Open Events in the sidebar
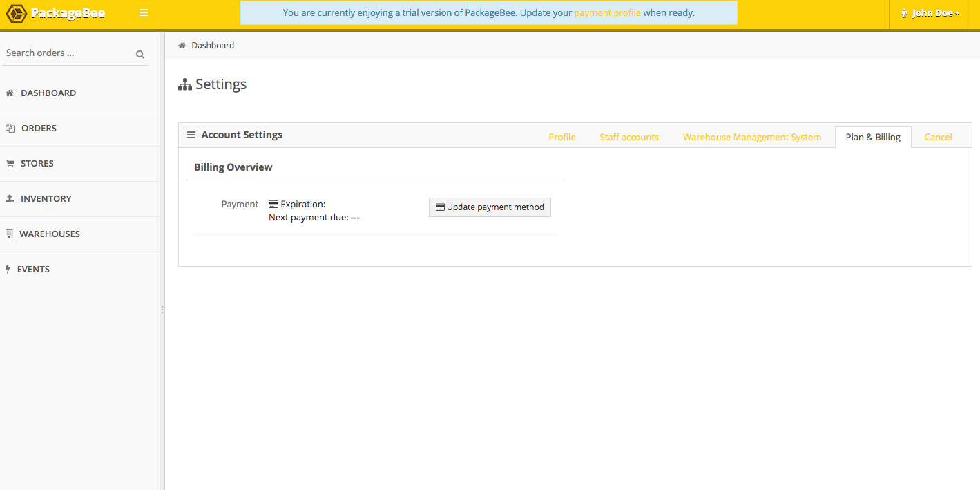 tap(80, 270)
